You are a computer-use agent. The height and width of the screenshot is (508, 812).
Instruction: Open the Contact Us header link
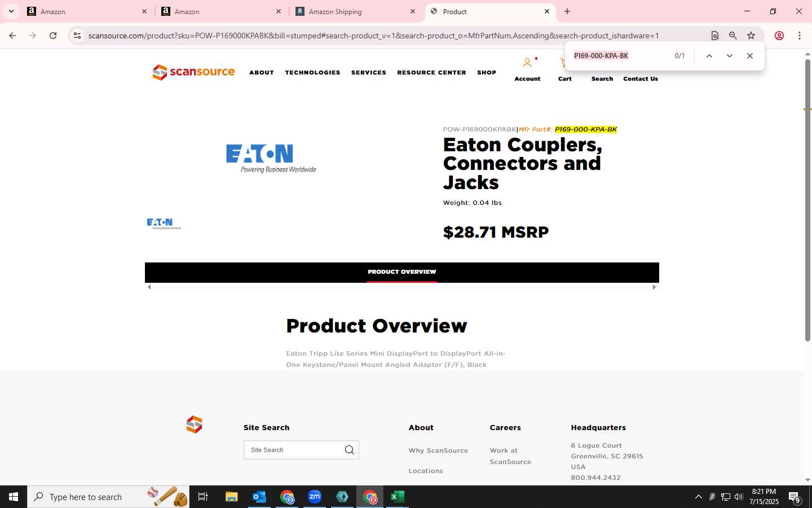[x=641, y=78]
